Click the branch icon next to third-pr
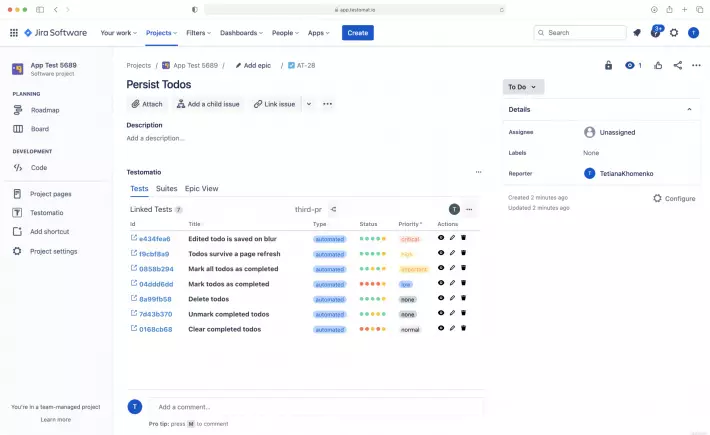This screenshot has height=435, width=710. [x=334, y=209]
